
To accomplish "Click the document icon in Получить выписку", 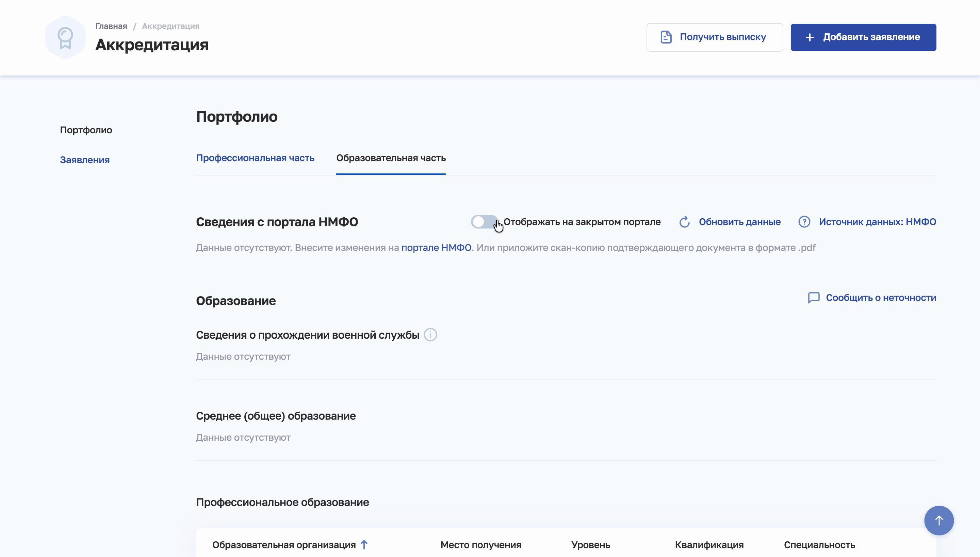I will (x=666, y=37).
